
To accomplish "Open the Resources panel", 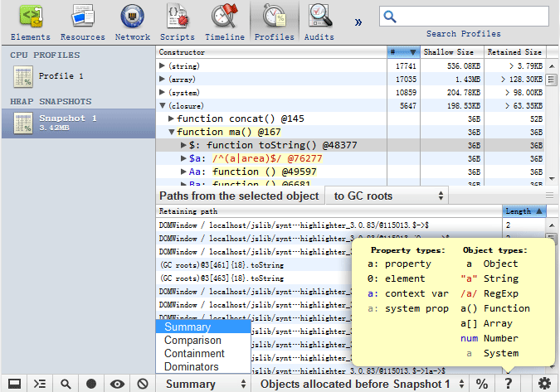I will point(82,23).
